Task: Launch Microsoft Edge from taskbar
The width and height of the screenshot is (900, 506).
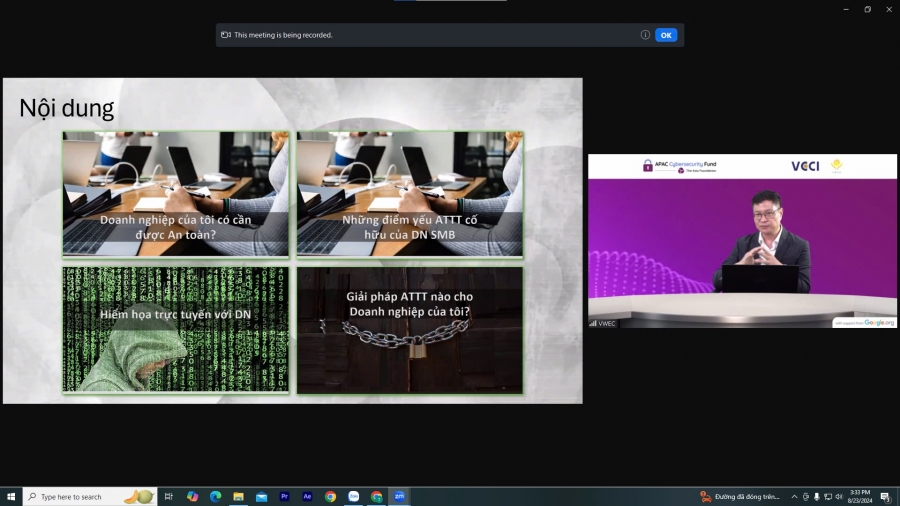Action: [215, 496]
